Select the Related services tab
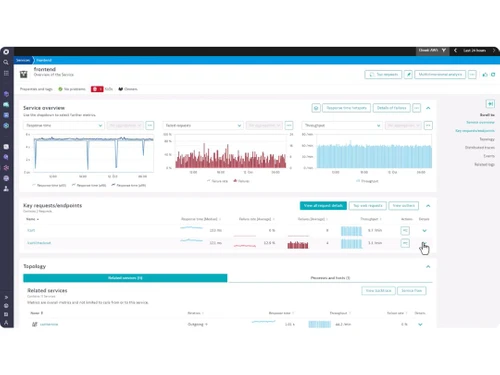This screenshot has width=500, height=375. click(125, 278)
